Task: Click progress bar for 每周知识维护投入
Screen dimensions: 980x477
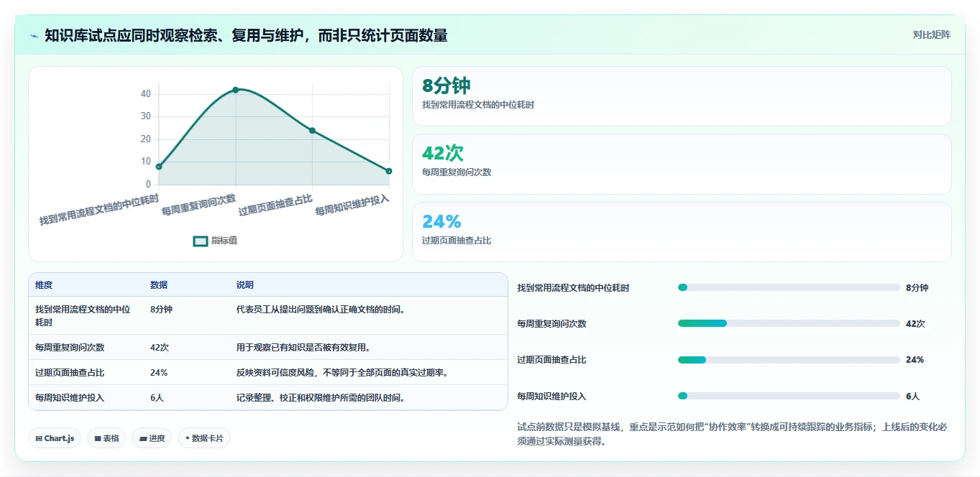Action: click(789, 396)
